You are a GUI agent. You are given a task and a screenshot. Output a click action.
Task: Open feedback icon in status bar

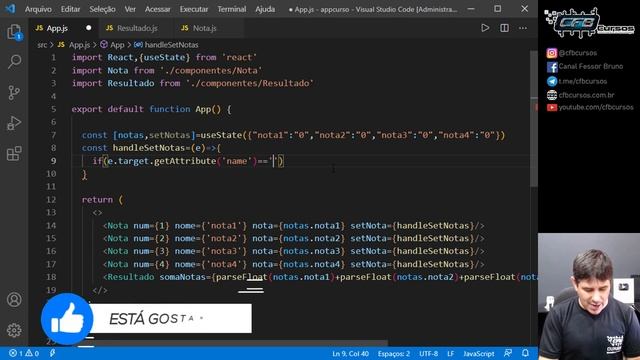(x=508, y=353)
